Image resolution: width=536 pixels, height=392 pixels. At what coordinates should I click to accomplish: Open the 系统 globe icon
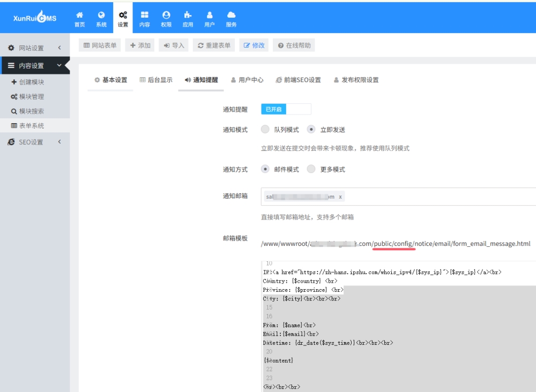[101, 14]
